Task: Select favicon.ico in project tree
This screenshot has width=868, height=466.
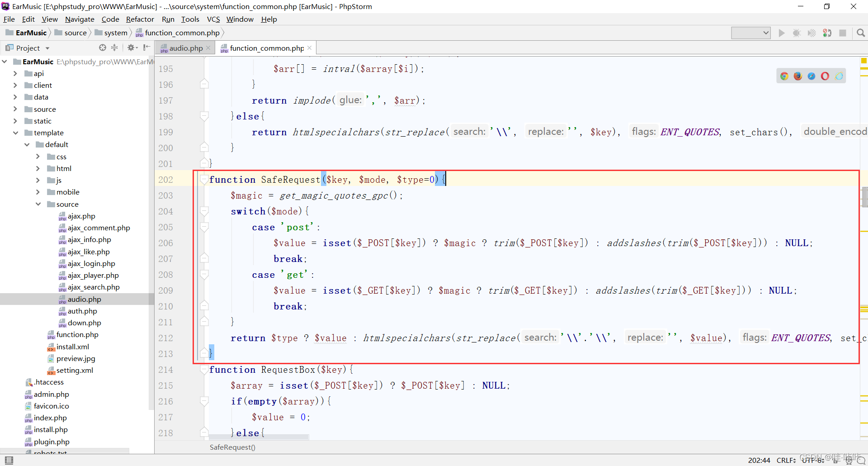Action: click(47, 406)
